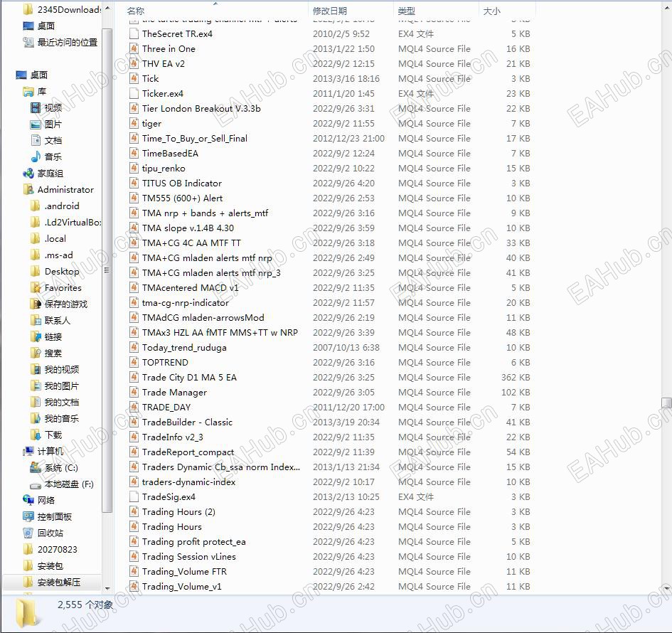Image resolution: width=672 pixels, height=633 pixels.
Task: Open the 家庭组 icon in the sidebar
Action: click(x=28, y=173)
